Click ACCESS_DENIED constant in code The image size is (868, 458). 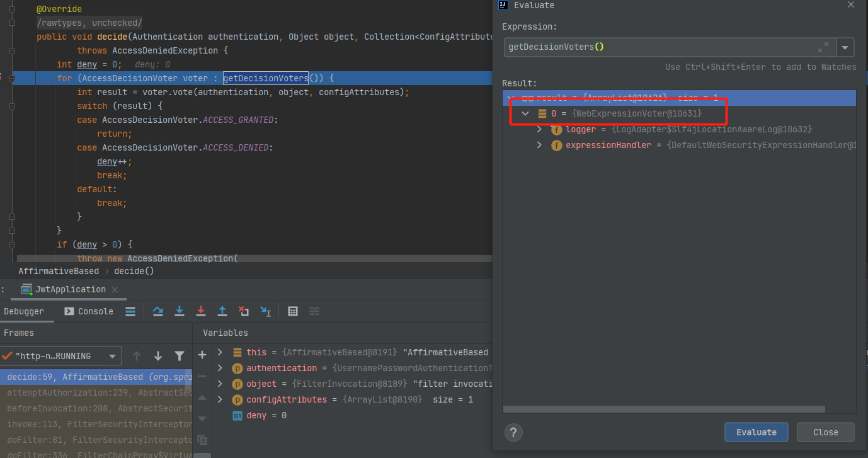(236, 147)
